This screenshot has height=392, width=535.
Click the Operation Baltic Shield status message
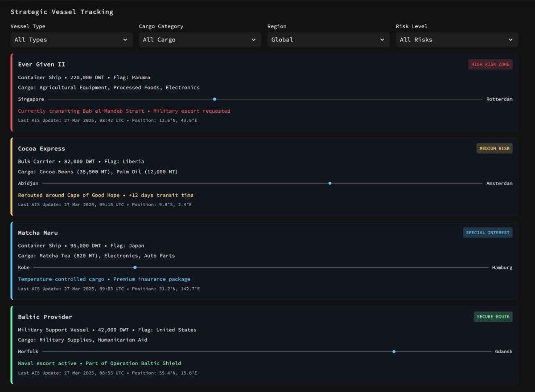point(99,363)
